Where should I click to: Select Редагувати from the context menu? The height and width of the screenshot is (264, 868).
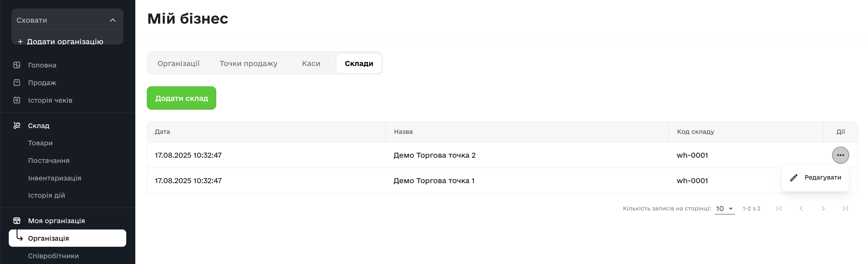click(822, 178)
